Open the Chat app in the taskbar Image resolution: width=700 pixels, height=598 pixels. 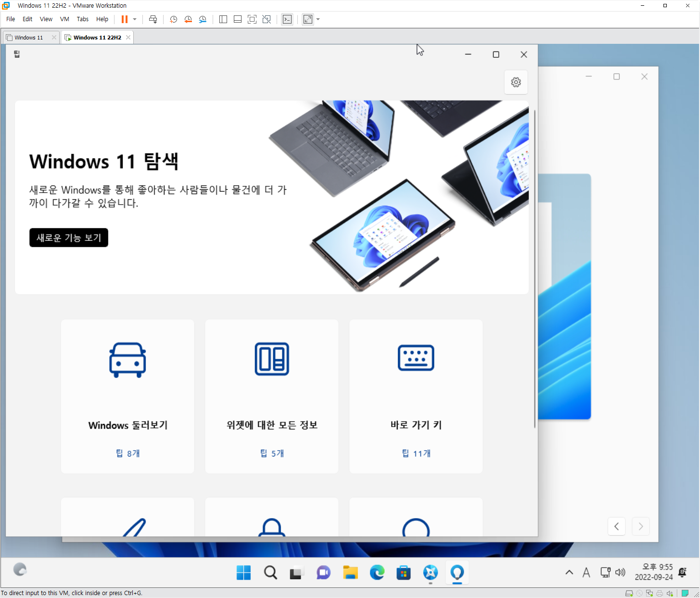[x=323, y=572]
